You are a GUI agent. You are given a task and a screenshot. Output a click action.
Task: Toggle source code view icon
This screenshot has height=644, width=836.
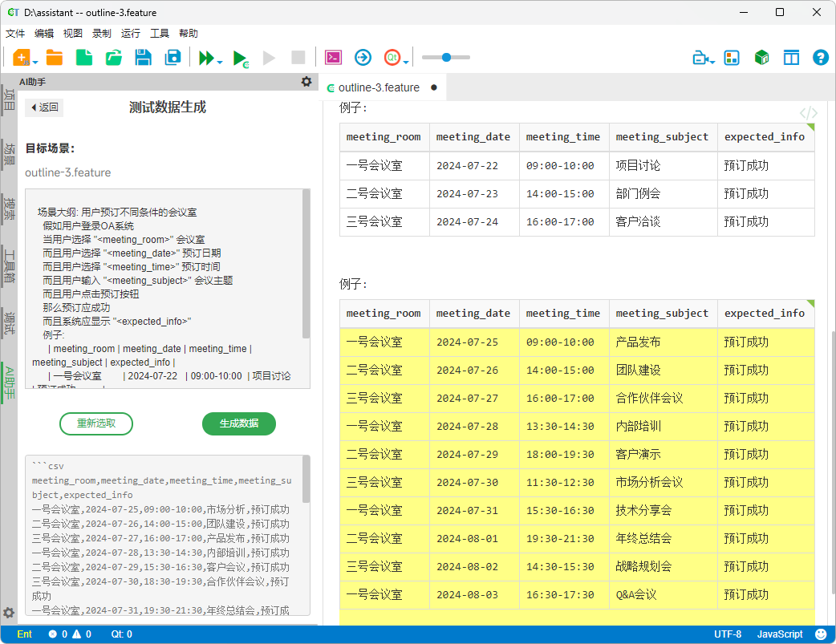808,112
